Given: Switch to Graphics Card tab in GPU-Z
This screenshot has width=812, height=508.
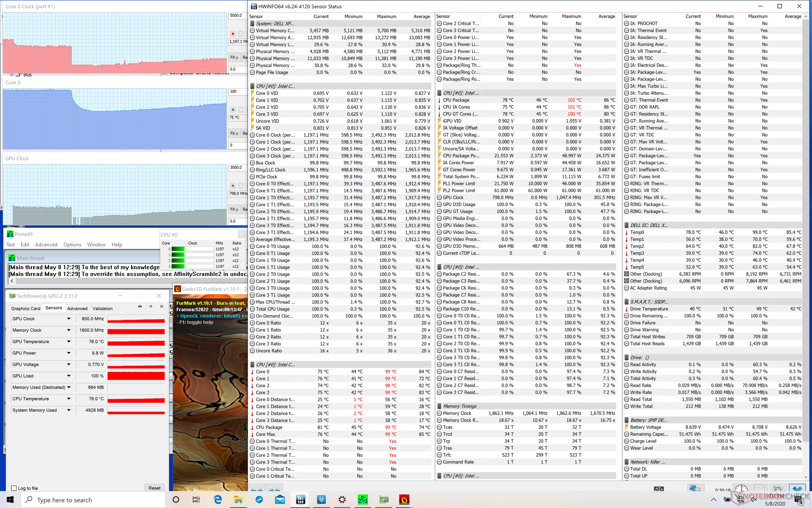Looking at the screenshot, I should 26,309.
